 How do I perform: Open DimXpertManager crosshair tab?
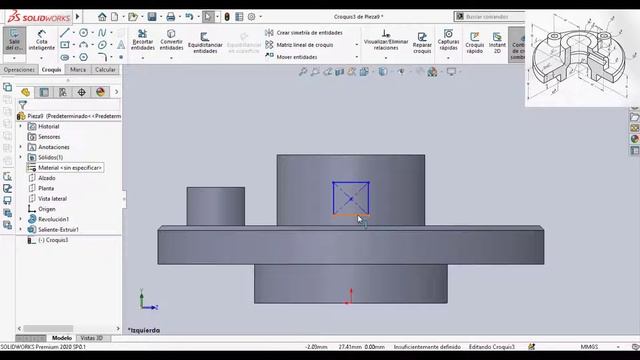click(82, 92)
